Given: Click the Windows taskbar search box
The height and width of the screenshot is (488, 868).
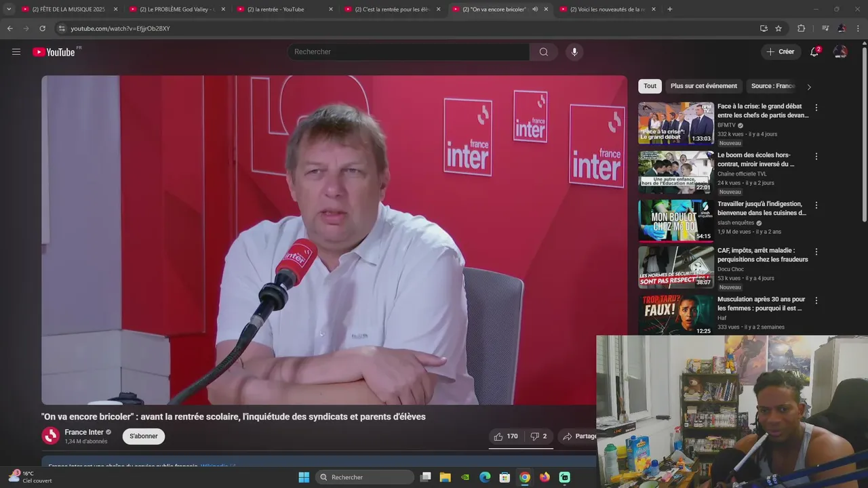Looking at the screenshot, I should pyautogui.click(x=366, y=477).
